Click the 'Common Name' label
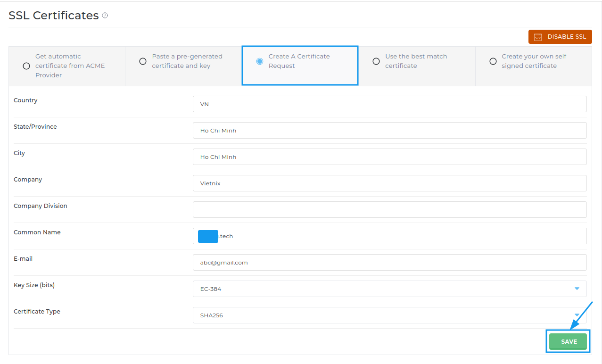 tap(37, 232)
